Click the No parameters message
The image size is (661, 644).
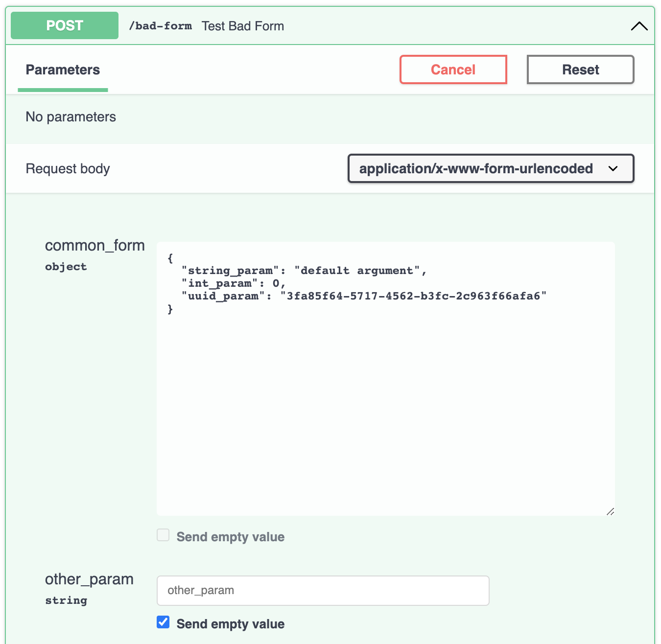(x=71, y=117)
